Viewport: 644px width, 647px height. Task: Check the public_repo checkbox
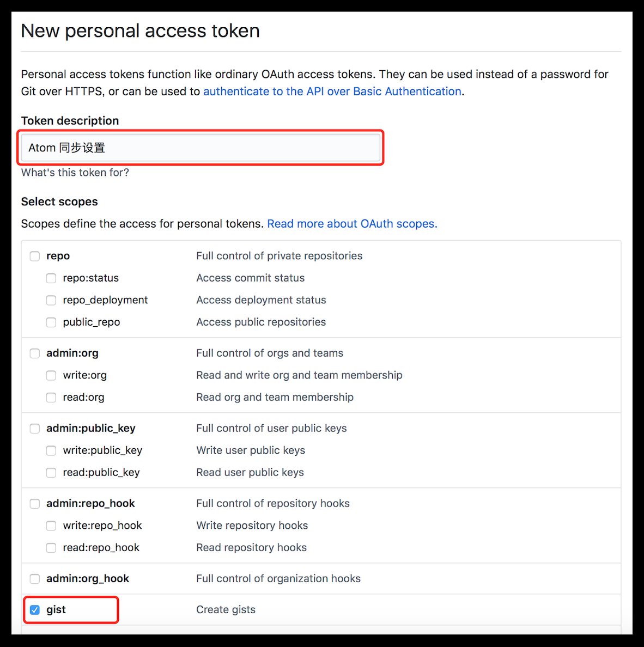(x=51, y=322)
